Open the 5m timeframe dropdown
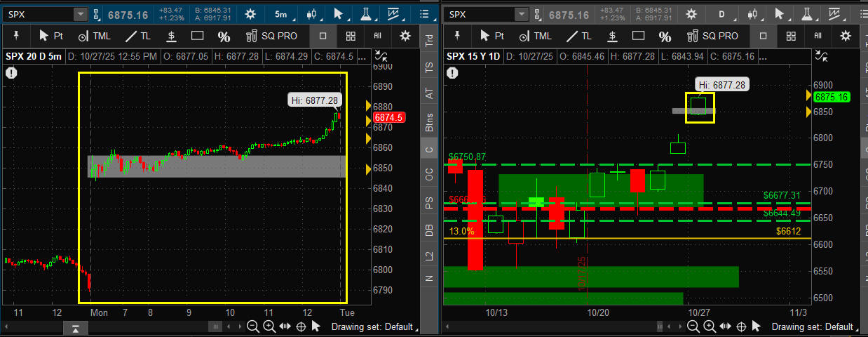Image resolution: width=868 pixels, height=337 pixels. [281, 14]
